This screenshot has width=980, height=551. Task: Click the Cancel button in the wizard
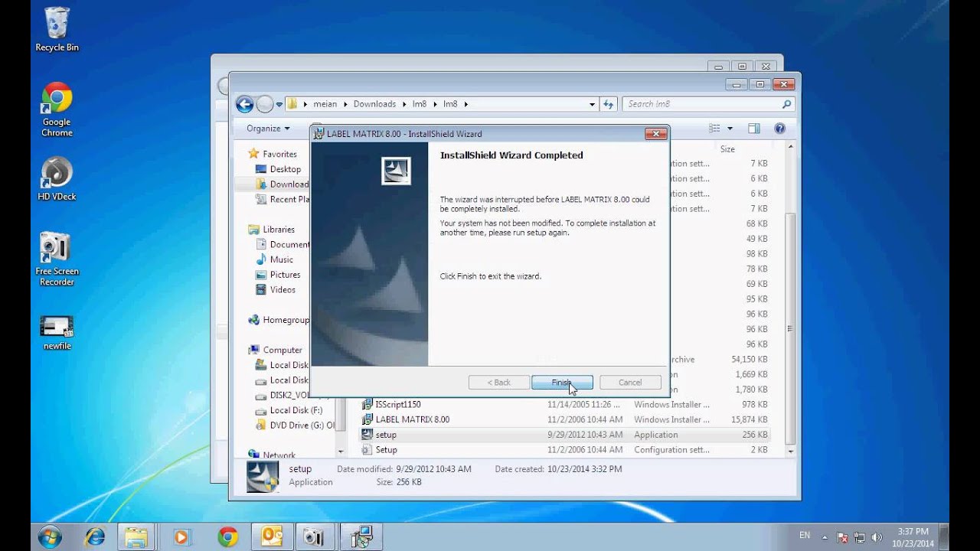pos(630,383)
